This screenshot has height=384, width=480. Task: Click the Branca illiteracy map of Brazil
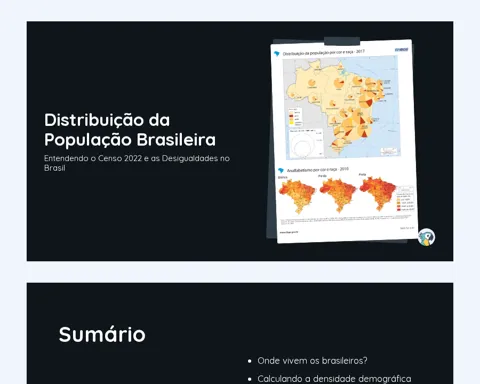[x=296, y=196]
